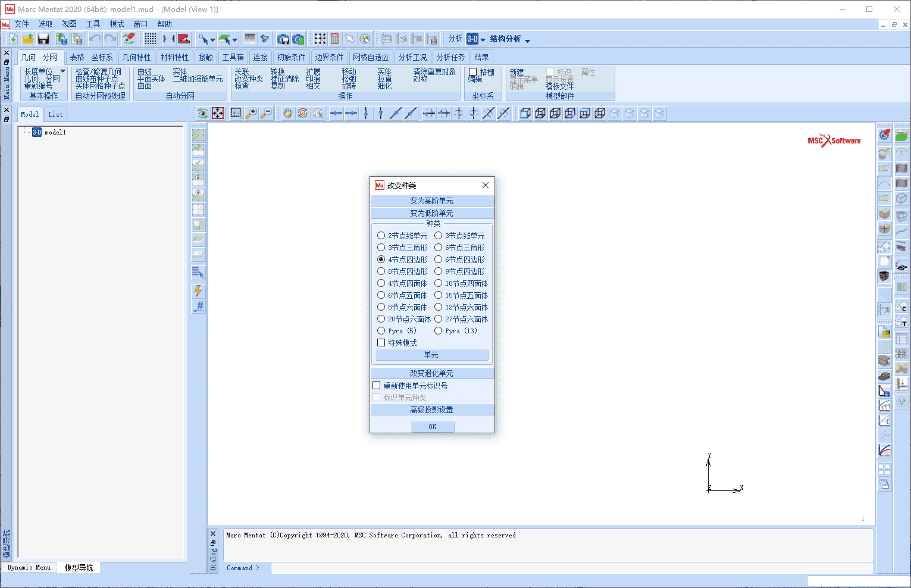This screenshot has width=911, height=588.
Task: Click 改变种类 in the 操作 group
Action: point(249,79)
